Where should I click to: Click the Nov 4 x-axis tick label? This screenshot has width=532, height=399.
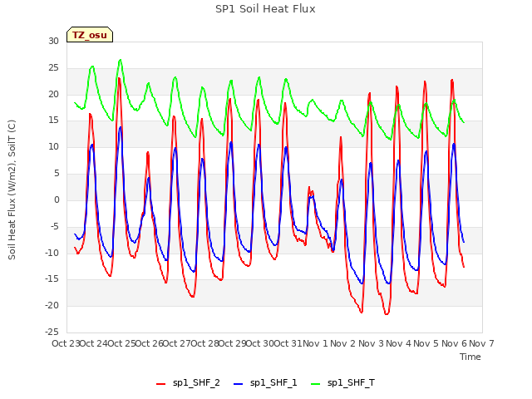tap(398, 343)
